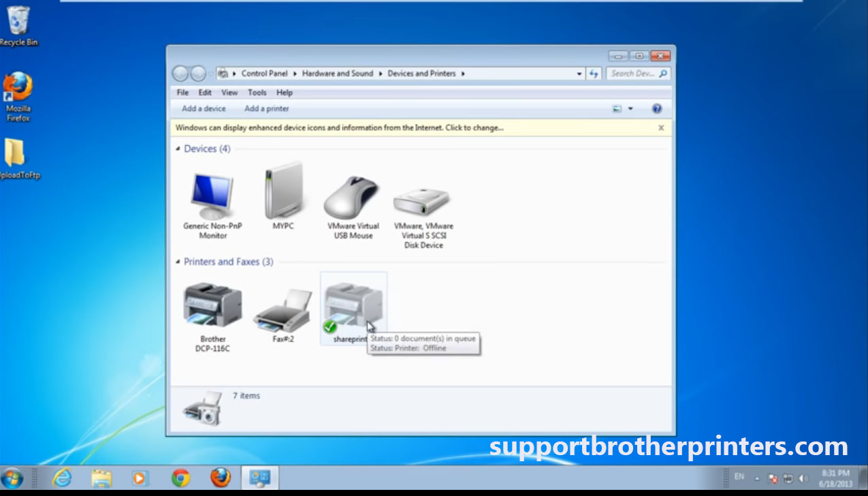Collapse the Printers and Faxes section

179,262
